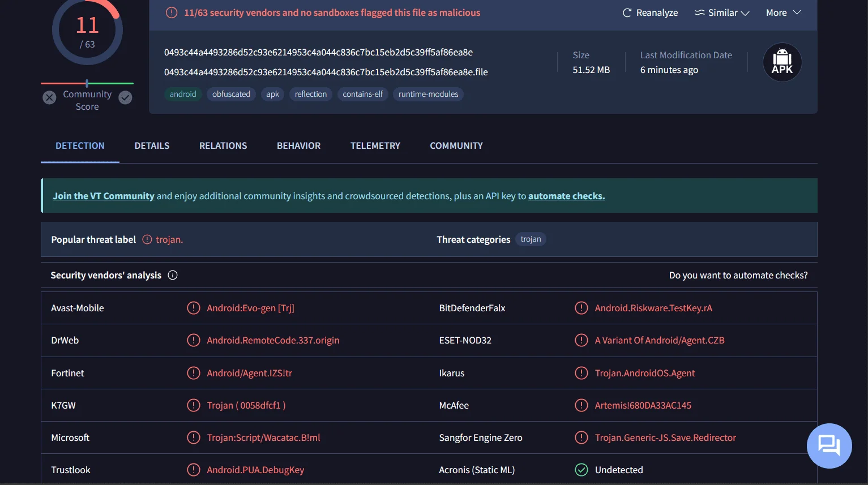Click the ESET-NOD32 detection alert icon

(581, 340)
